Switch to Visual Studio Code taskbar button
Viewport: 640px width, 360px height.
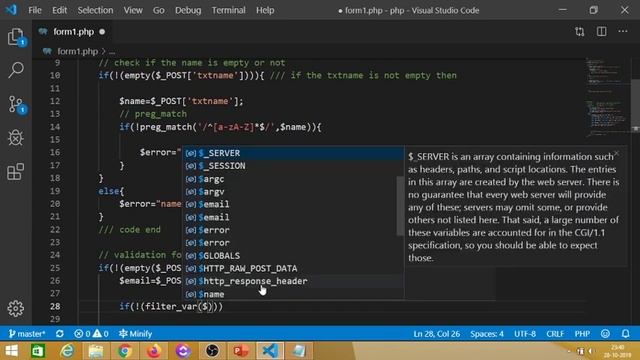(270, 351)
